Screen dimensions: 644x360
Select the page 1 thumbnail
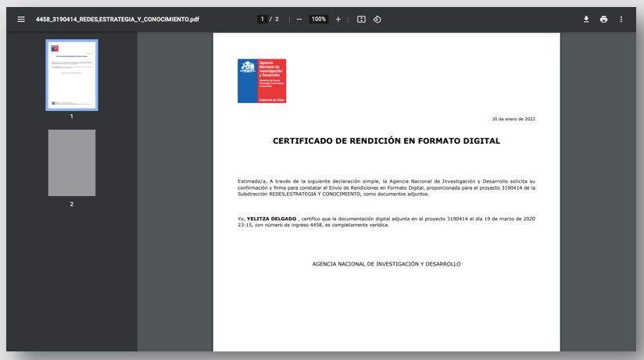tap(72, 75)
